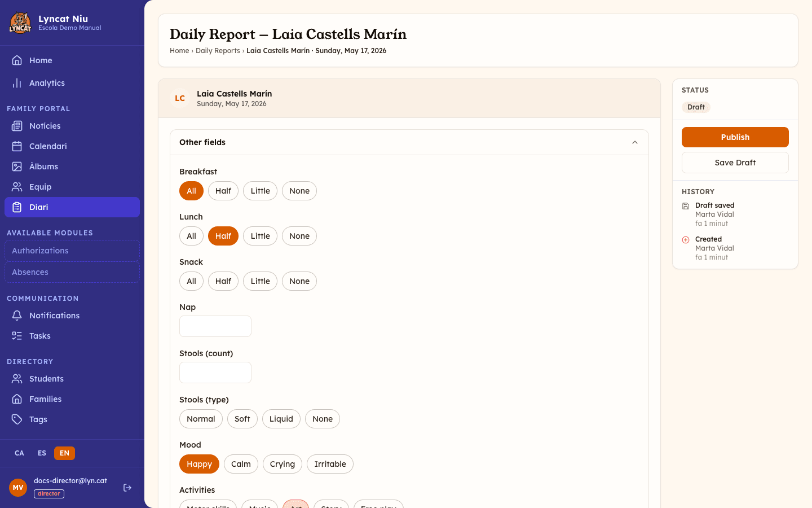Select Normal stools type
The image size is (812, 508).
[201, 419]
